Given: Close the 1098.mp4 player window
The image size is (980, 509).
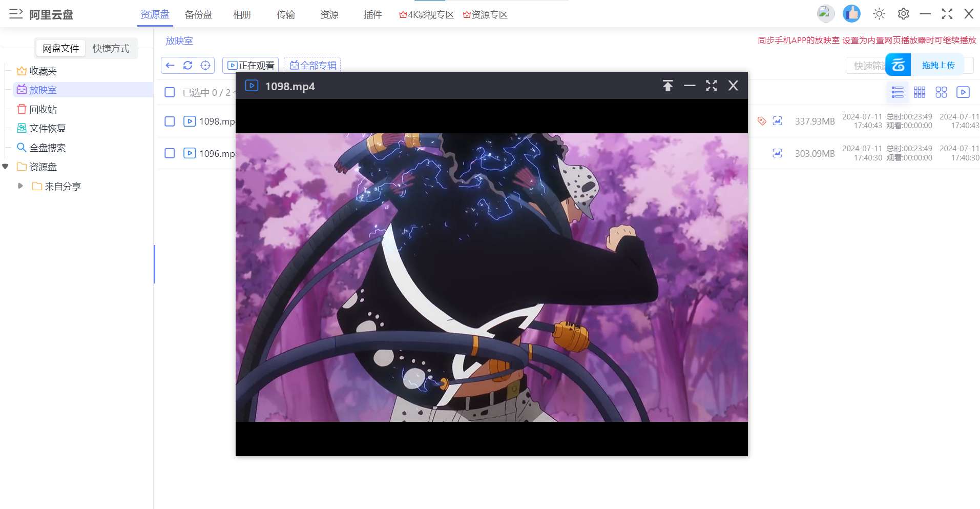Looking at the screenshot, I should pos(733,86).
